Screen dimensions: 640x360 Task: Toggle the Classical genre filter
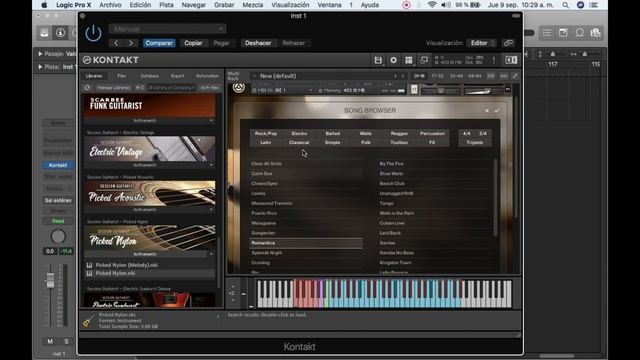click(x=299, y=142)
